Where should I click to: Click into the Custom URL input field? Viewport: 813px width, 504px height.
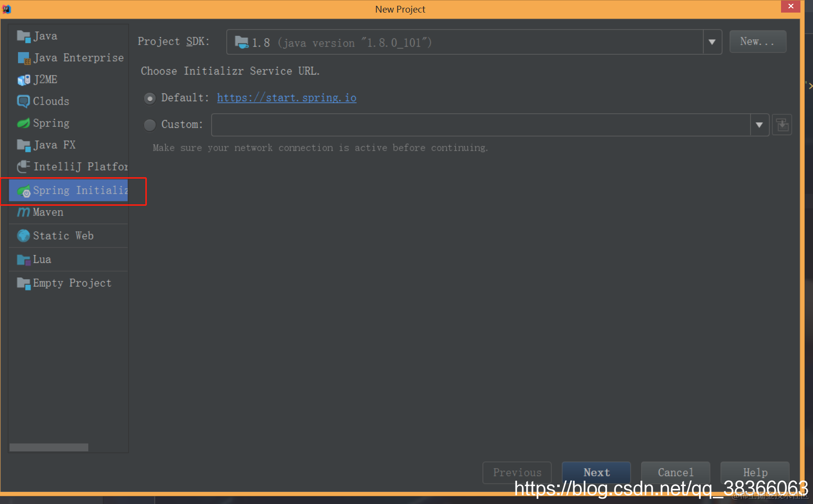(x=481, y=125)
